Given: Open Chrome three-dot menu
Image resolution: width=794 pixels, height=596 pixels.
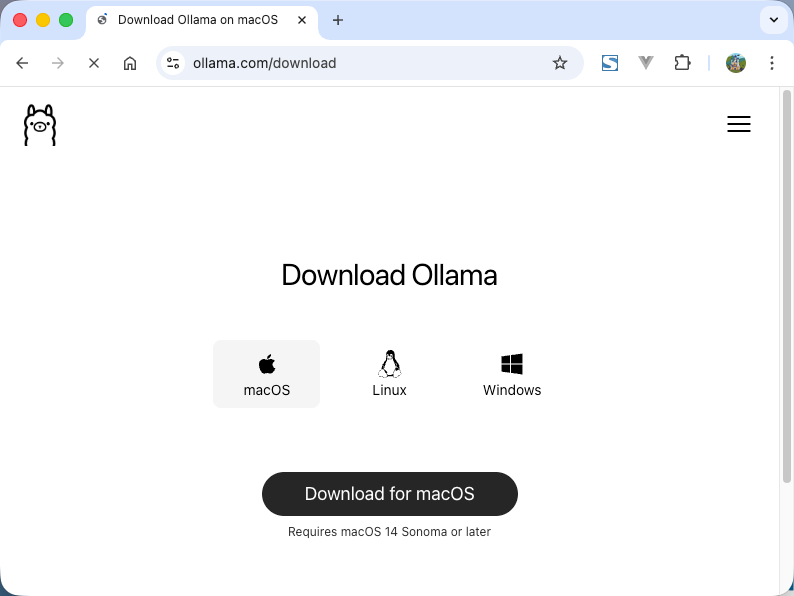Looking at the screenshot, I should point(772,63).
